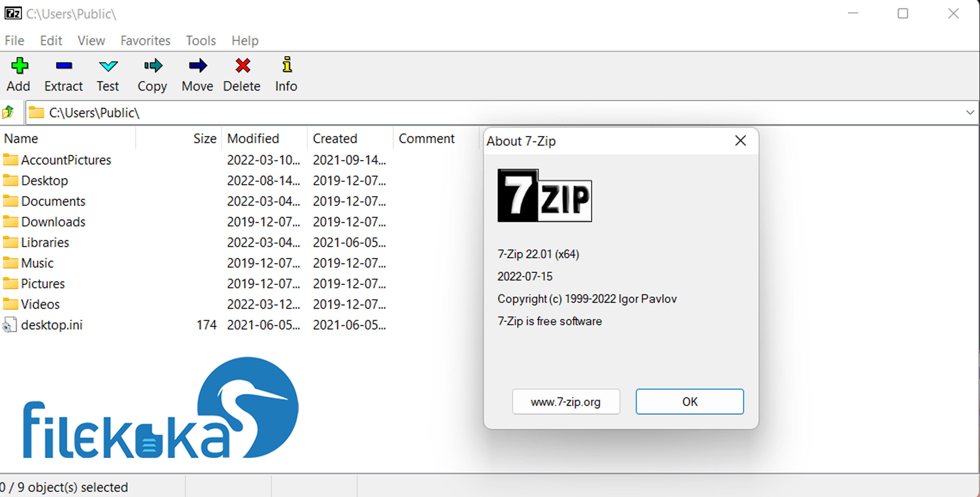Close the About 7-Zip dialog

coord(740,141)
